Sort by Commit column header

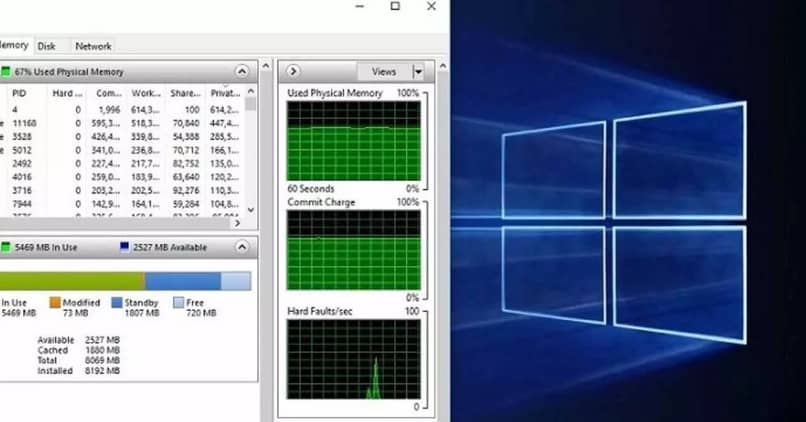pyautogui.click(x=108, y=93)
